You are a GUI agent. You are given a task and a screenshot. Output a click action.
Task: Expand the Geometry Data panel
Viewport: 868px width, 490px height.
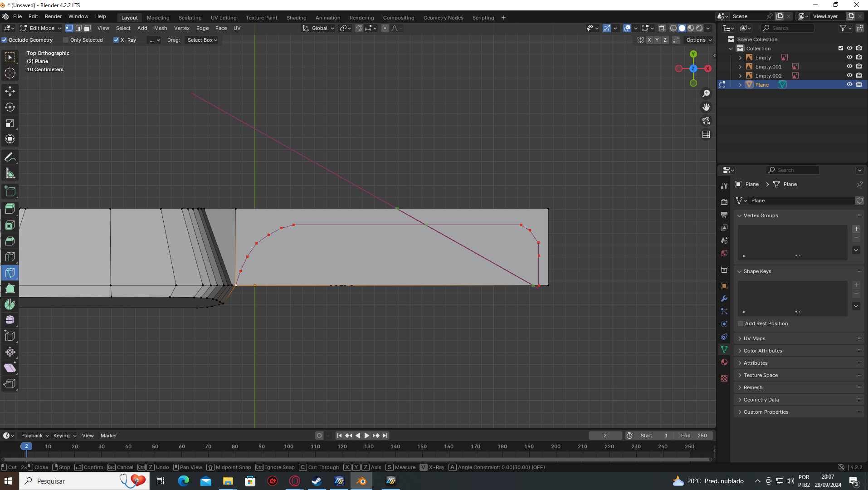tap(740, 400)
